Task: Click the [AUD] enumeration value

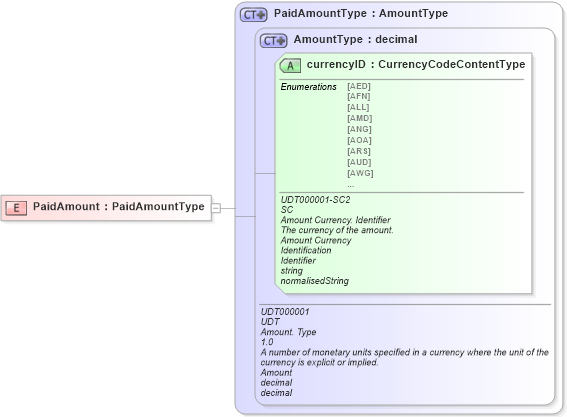Action: point(359,162)
